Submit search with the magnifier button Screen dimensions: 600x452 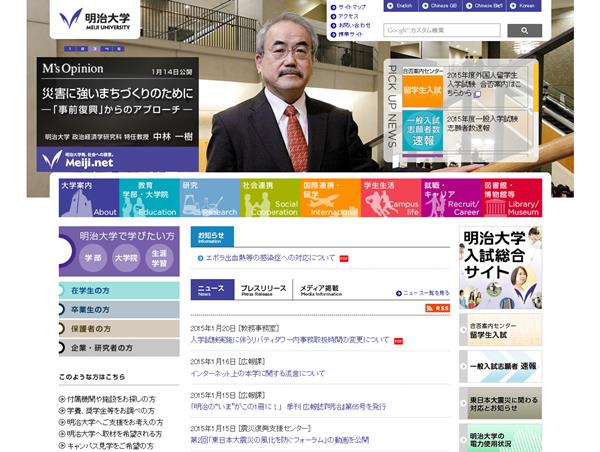click(x=524, y=30)
